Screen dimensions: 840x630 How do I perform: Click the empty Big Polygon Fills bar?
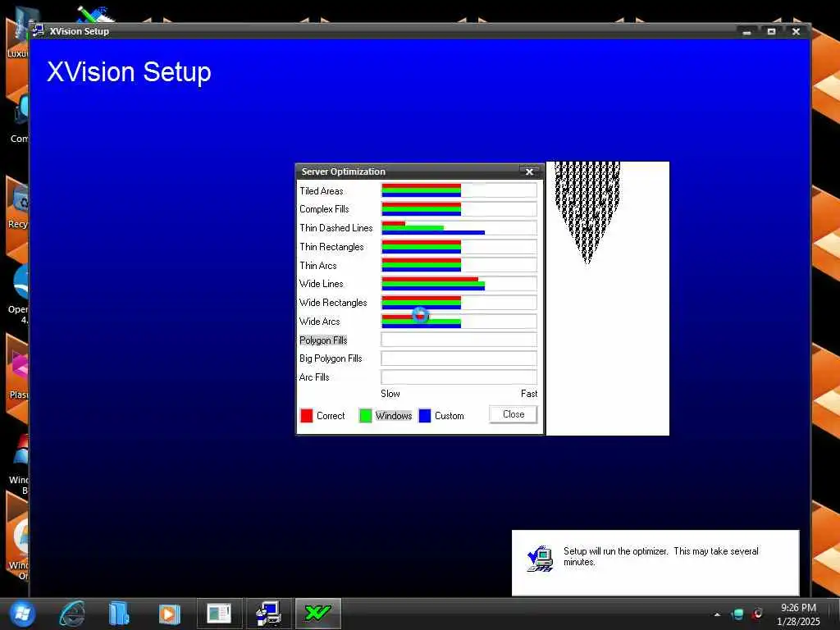point(459,358)
